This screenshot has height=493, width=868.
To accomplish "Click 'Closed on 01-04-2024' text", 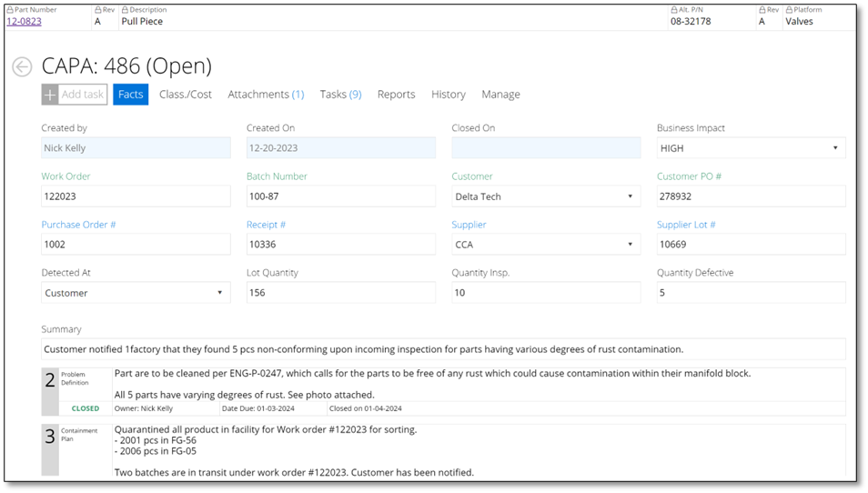I will [x=366, y=409].
